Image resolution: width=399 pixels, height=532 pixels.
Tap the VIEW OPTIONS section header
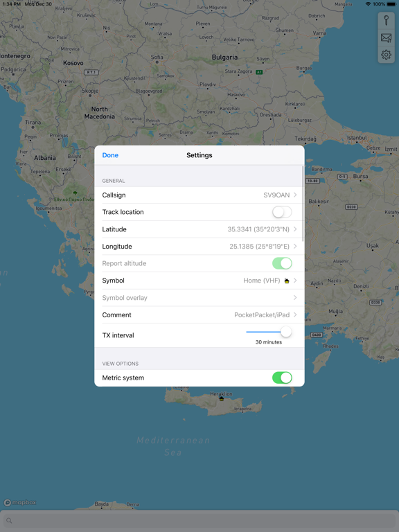point(120,364)
